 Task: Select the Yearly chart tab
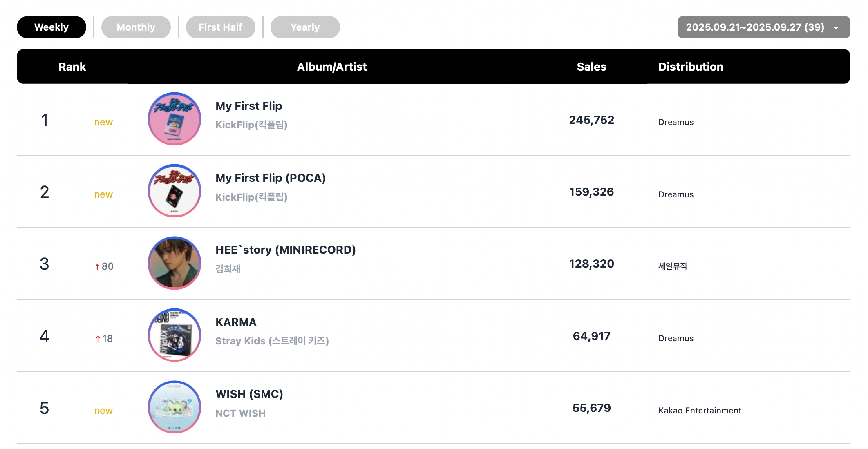tap(305, 27)
